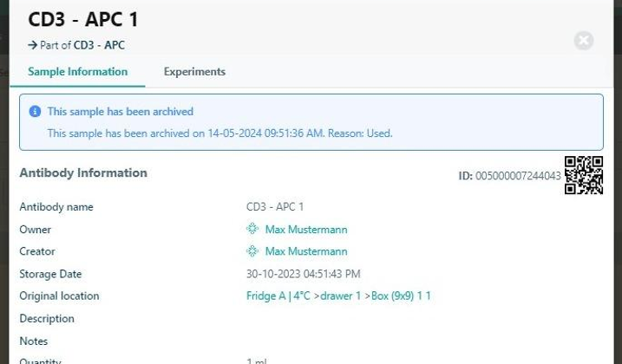
Task: Open Owner Max Mustermann profile link
Action: (x=305, y=230)
